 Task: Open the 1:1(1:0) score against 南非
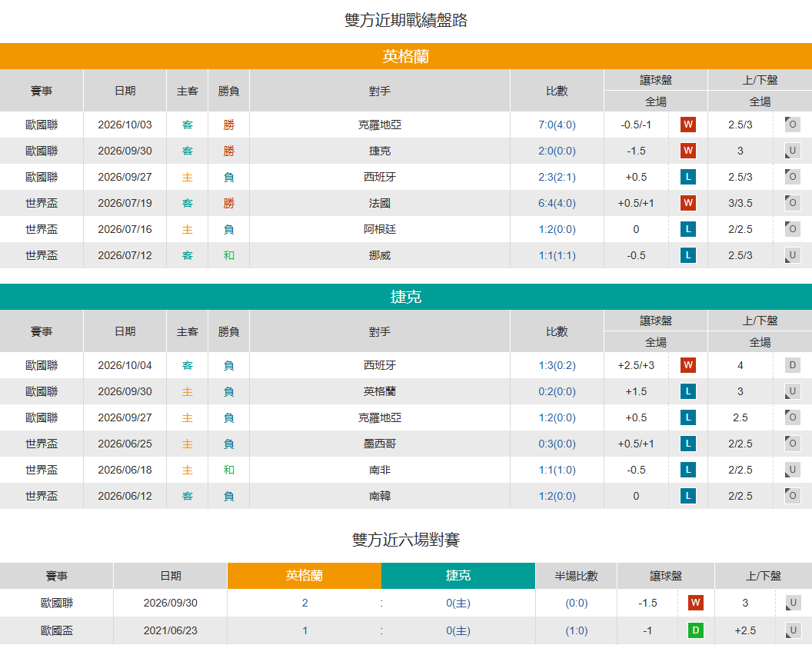pyautogui.click(x=557, y=470)
